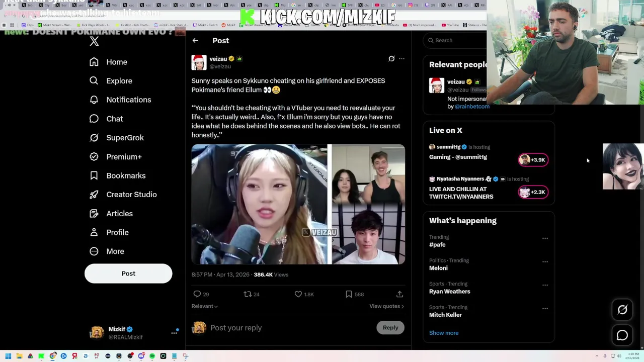Open Chat speech bubble icon
The height and width of the screenshot is (362, 644).
pos(94,119)
